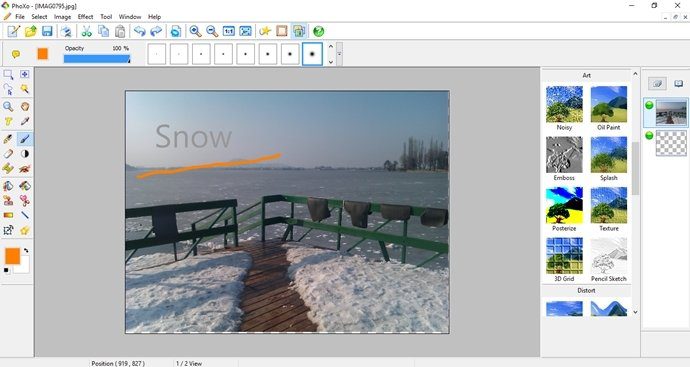Click the yellow star effects icon
690x367 pixels.
[265, 31]
